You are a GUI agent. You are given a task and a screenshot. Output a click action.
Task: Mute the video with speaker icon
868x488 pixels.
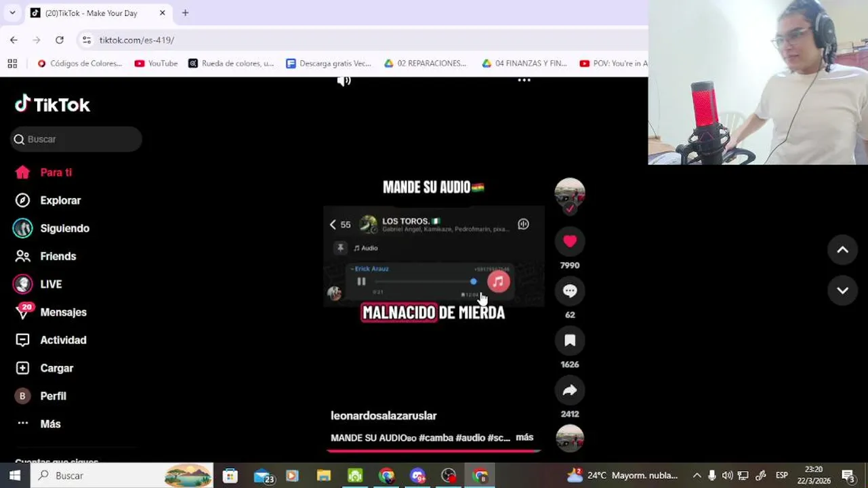344,81
